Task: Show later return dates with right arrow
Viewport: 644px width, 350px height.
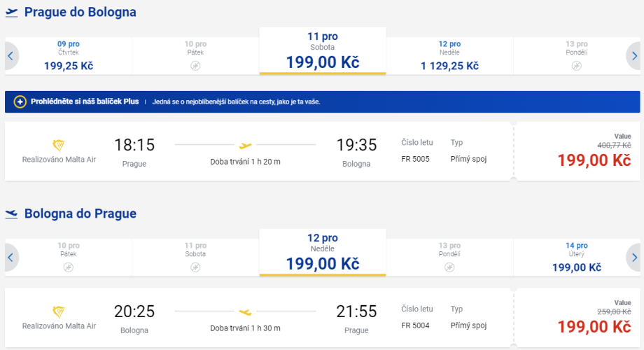Action: [x=633, y=258]
